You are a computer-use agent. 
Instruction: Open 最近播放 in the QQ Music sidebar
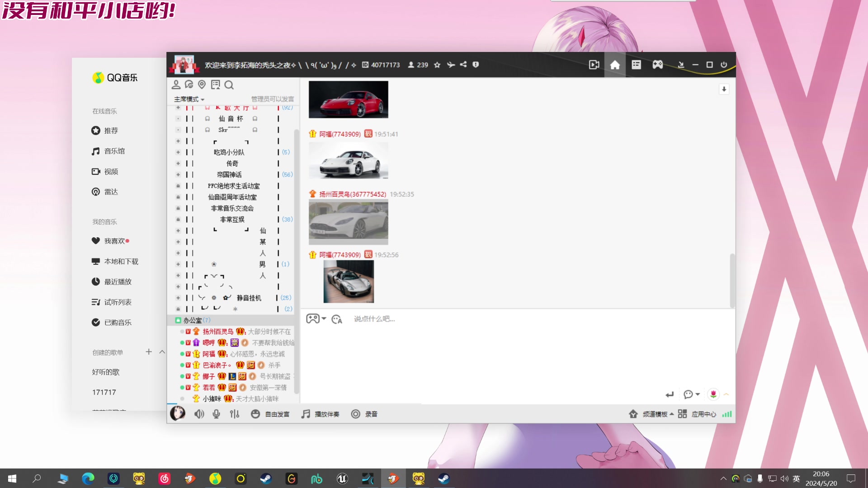(x=118, y=282)
